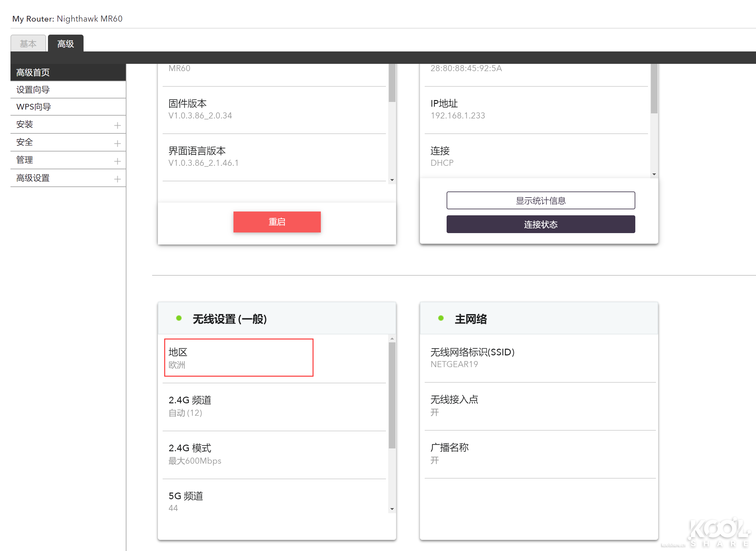The image size is (756, 551).
Task: Click the MR60 model value in router info
Action: click(179, 68)
